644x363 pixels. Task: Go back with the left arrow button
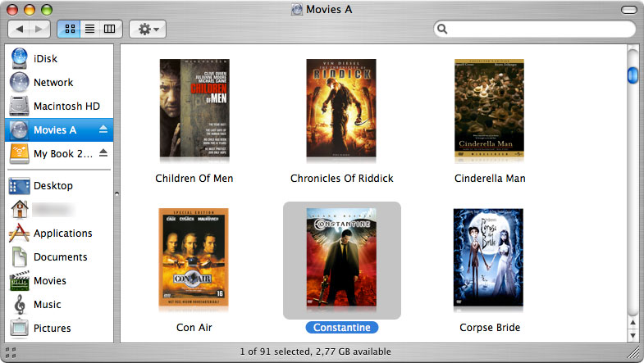[19, 29]
